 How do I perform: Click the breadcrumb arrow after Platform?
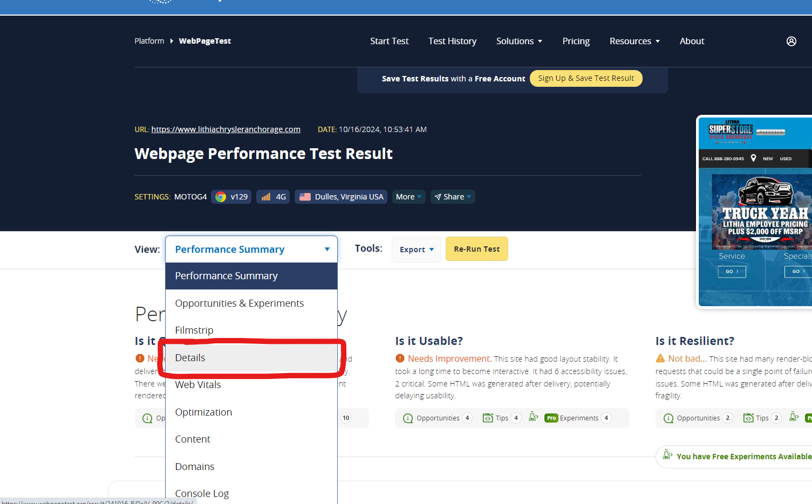coord(172,41)
